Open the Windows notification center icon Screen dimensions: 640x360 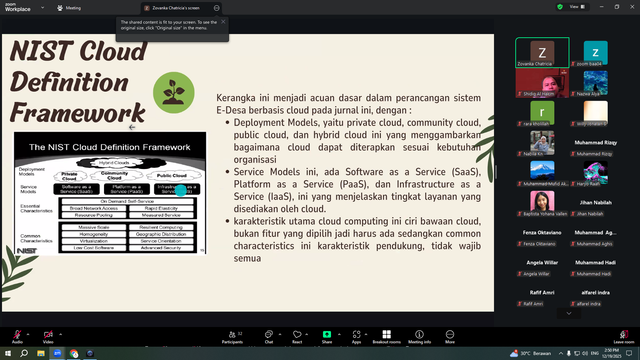(x=629, y=353)
